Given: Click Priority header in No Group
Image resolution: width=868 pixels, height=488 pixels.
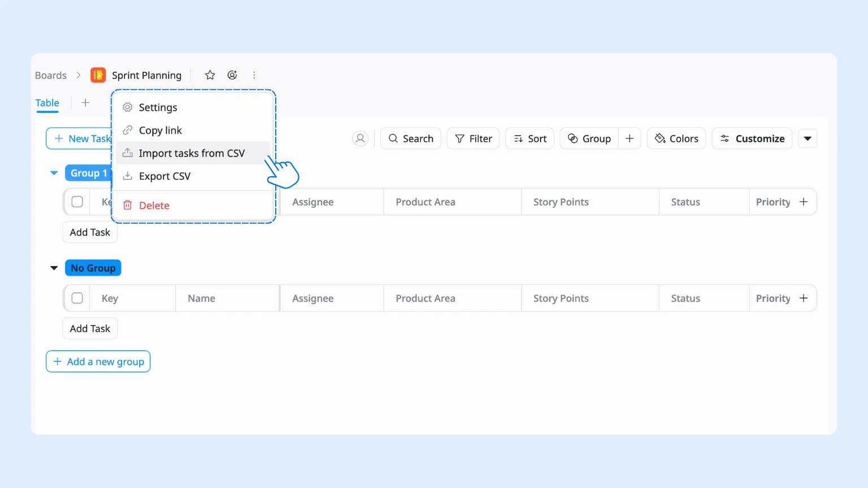Looking at the screenshot, I should [x=773, y=298].
